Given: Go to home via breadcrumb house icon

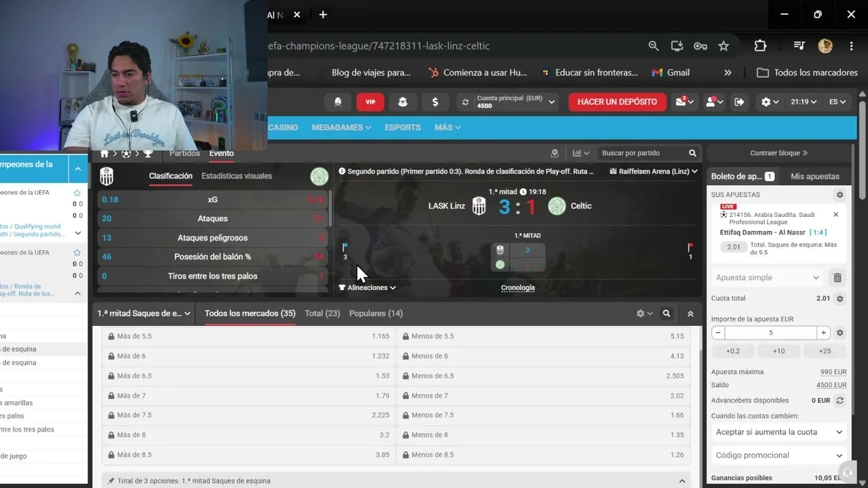Looking at the screenshot, I should pyautogui.click(x=104, y=154).
